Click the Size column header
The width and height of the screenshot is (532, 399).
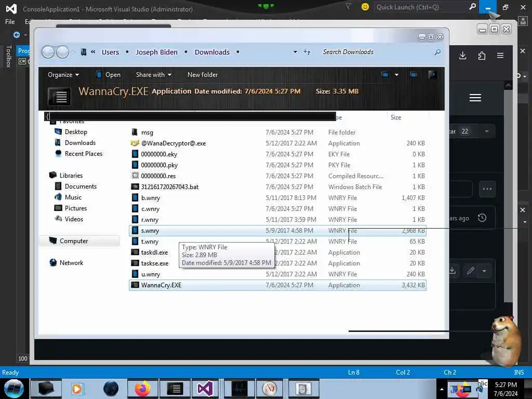point(395,117)
